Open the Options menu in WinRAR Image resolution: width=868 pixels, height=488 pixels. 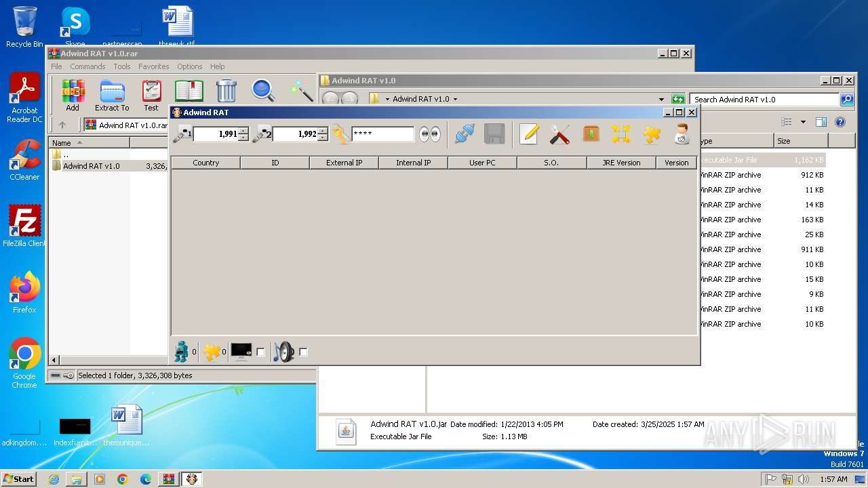pyautogui.click(x=190, y=66)
